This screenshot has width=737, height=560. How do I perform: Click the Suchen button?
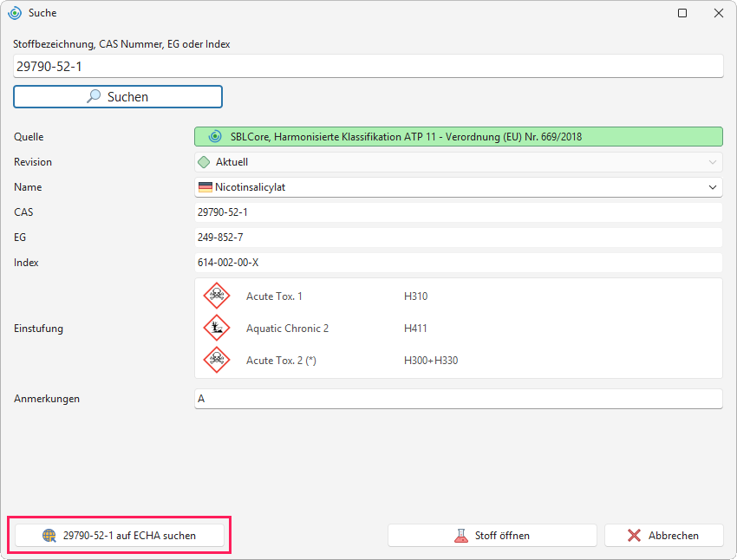click(x=118, y=97)
